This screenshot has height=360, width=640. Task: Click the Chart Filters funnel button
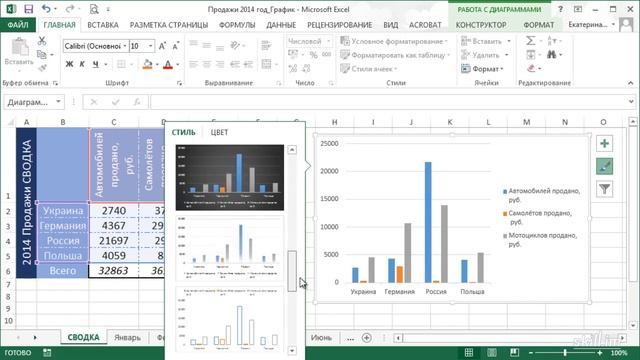coord(604,189)
